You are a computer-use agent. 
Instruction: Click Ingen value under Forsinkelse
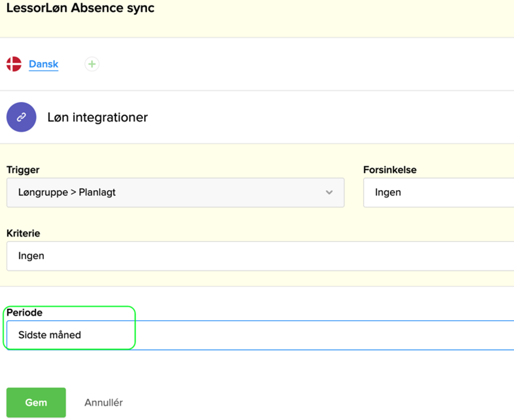pos(388,193)
